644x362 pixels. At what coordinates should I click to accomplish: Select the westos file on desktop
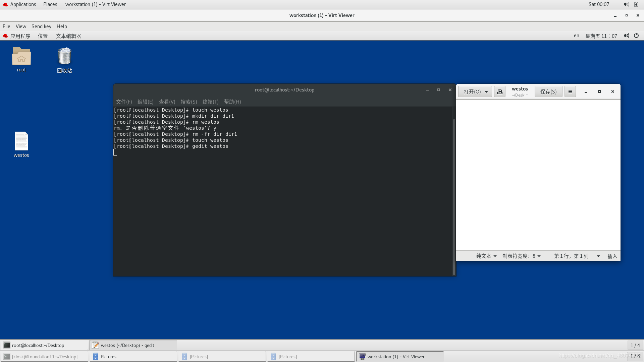[x=21, y=141]
